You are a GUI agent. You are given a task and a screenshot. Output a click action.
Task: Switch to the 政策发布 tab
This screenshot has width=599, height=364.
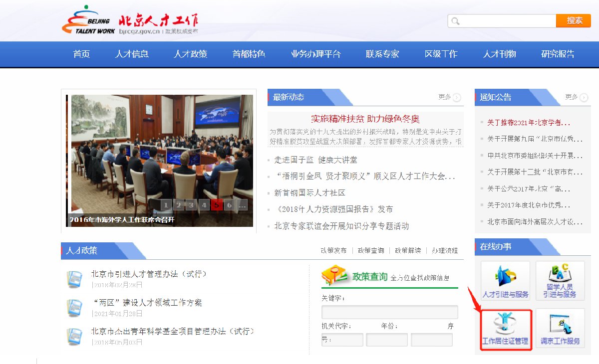tap(333, 250)
